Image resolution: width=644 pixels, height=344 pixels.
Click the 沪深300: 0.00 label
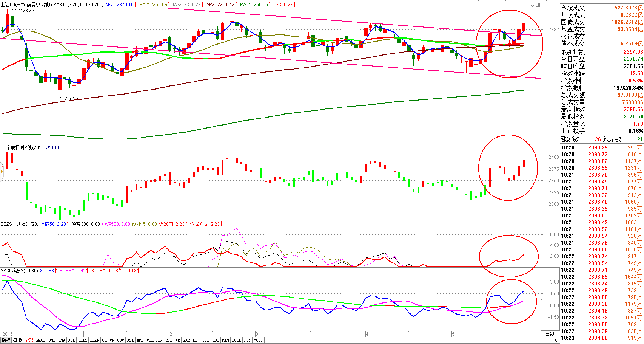(x=86, y=224)
